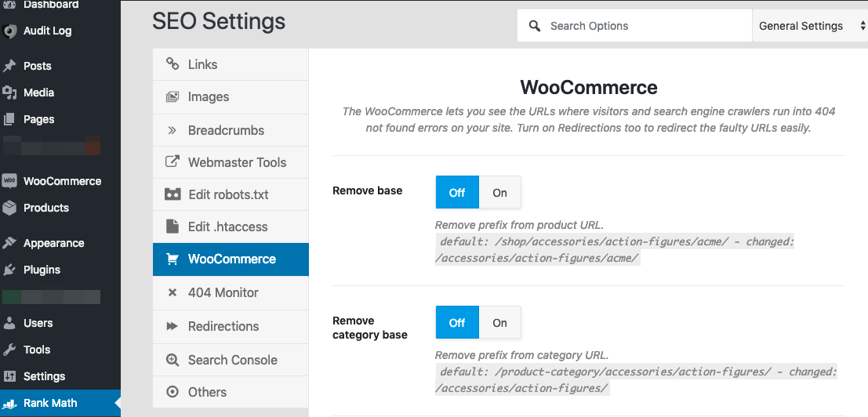
Task: Open the General Settings dropdown
Action: coord(811,26)
